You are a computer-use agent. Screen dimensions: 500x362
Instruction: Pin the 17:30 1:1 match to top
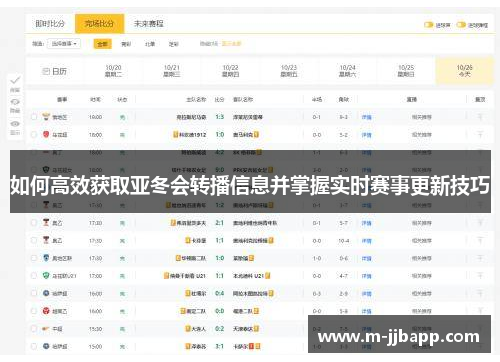(480, 240)
